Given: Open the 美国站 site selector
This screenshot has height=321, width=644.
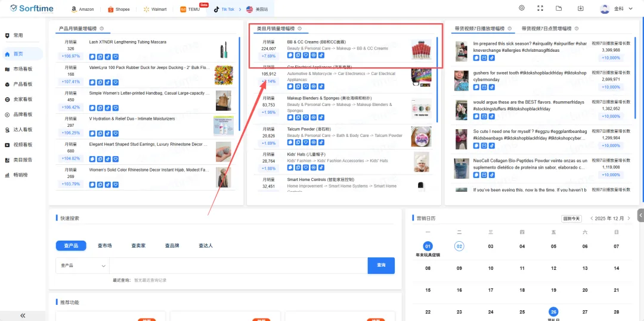Looking at the screenshot, I should coord(256,9).
